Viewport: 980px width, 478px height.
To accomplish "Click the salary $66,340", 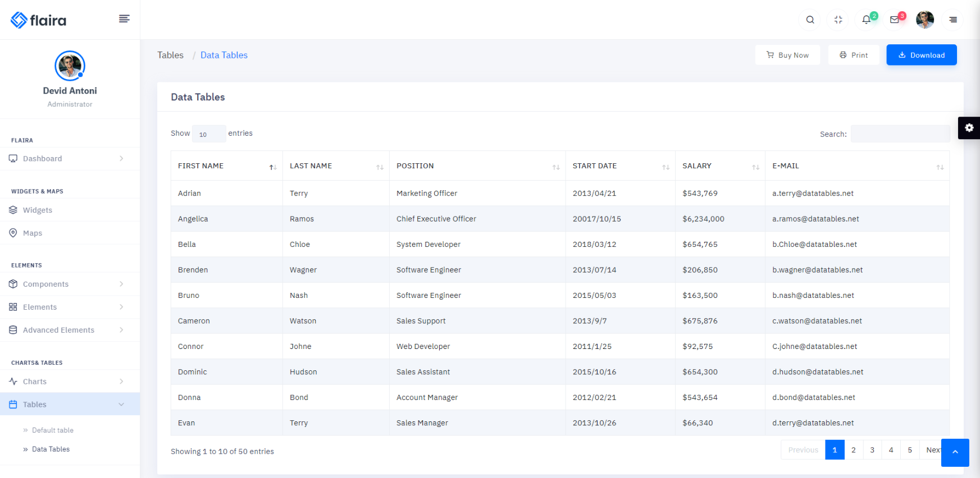I will point(698,423).
